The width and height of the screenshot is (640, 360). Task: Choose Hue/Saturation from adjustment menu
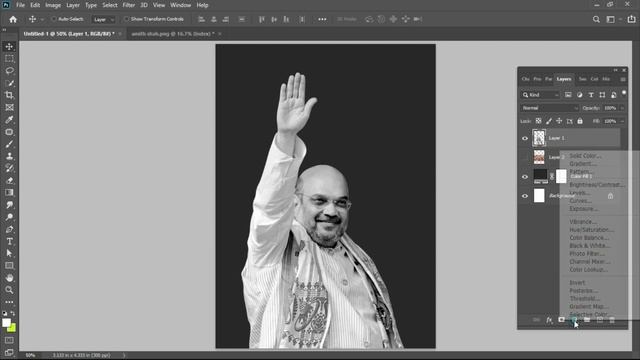(x=591, y=230)
